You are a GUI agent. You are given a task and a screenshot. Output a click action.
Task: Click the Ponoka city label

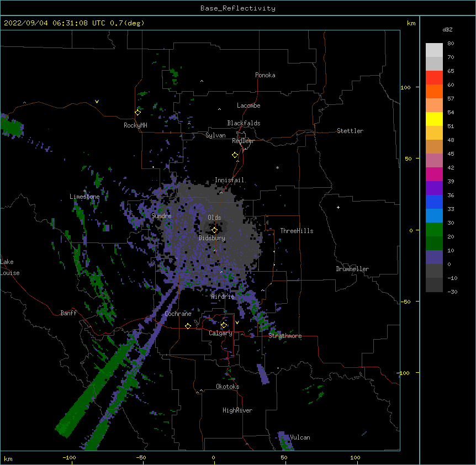click(x=265, y=75)
